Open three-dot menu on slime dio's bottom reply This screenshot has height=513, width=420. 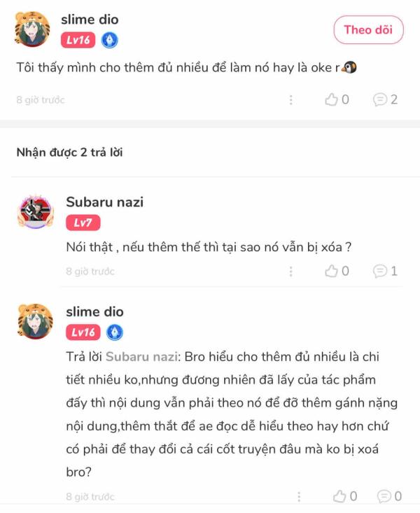pyautogui.click(x=299, y=496)
